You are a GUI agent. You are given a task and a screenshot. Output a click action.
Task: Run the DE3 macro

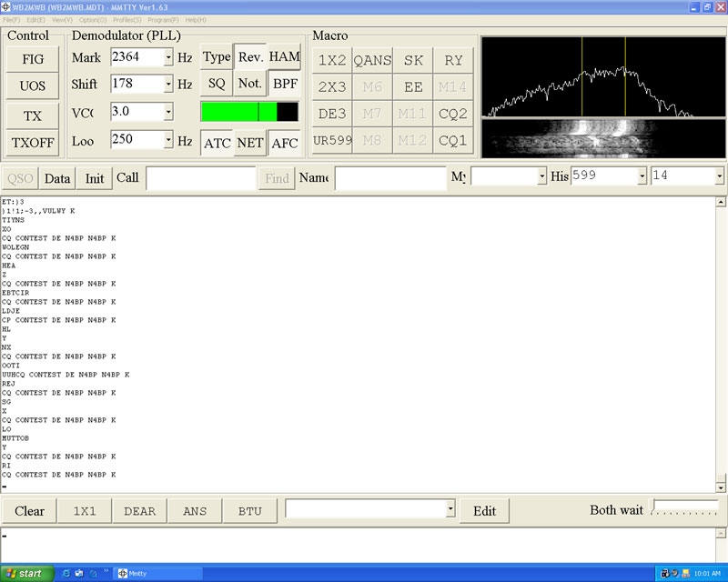pyautogui.click(x=332, y=114)
